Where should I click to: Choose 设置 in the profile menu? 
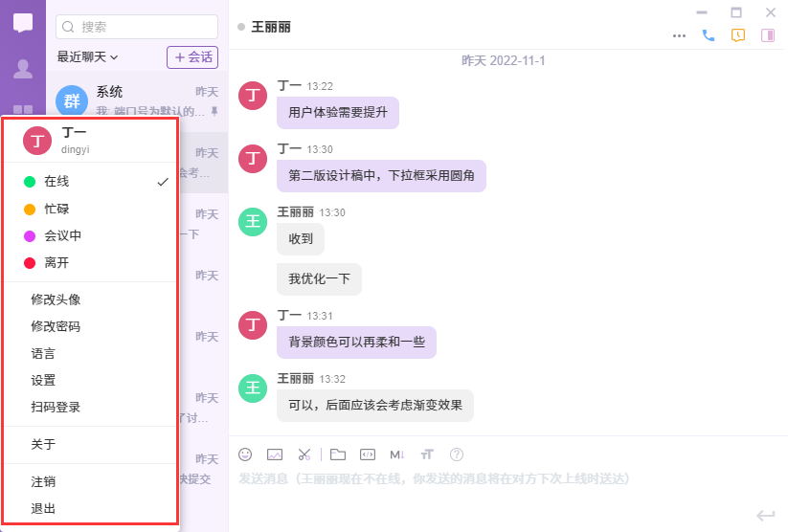[43, 380]
